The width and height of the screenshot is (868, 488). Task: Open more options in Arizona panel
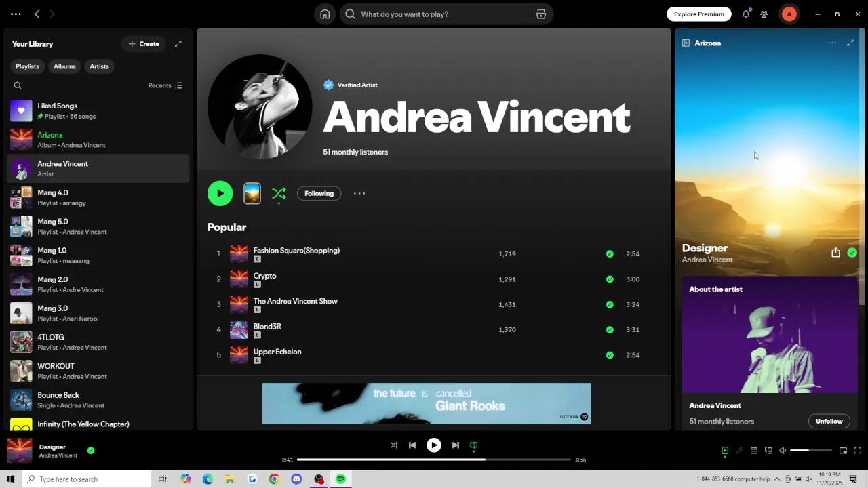click(x=832, y=43)
